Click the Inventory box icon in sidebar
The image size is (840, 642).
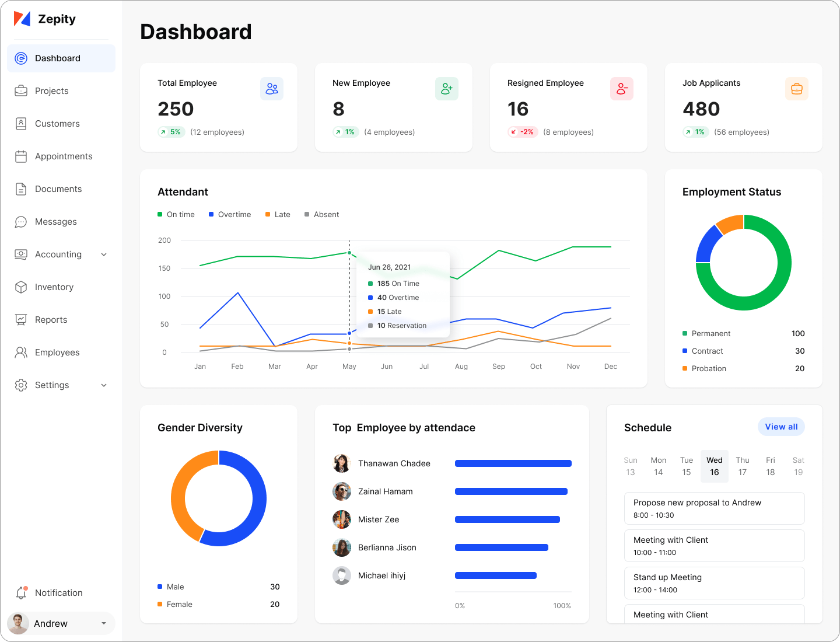coord(21,287)
